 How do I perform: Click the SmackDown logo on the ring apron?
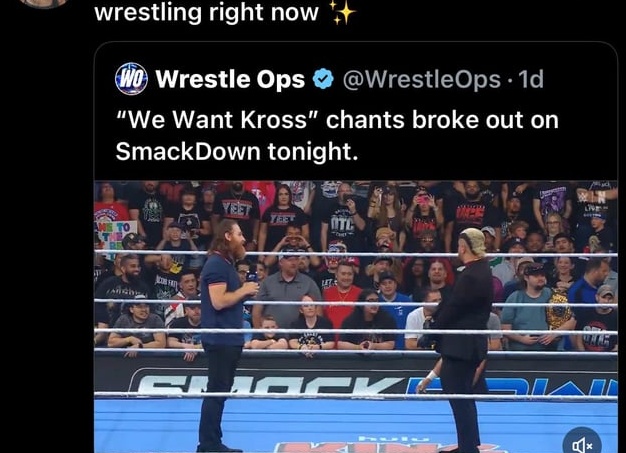371,383
